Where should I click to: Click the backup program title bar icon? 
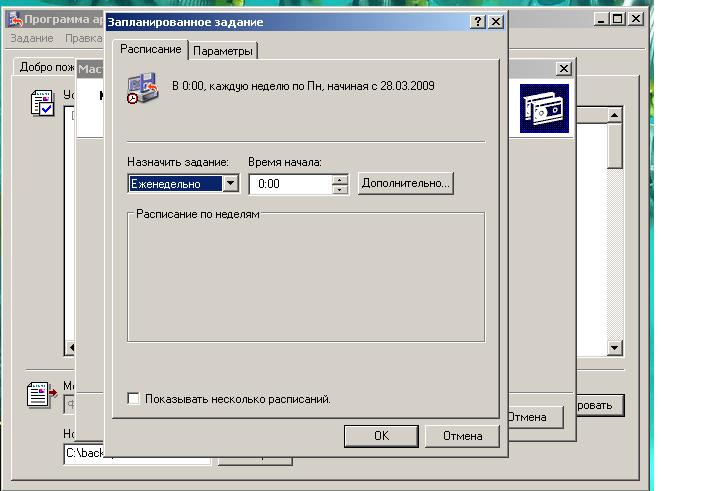[x=16, y=19]
